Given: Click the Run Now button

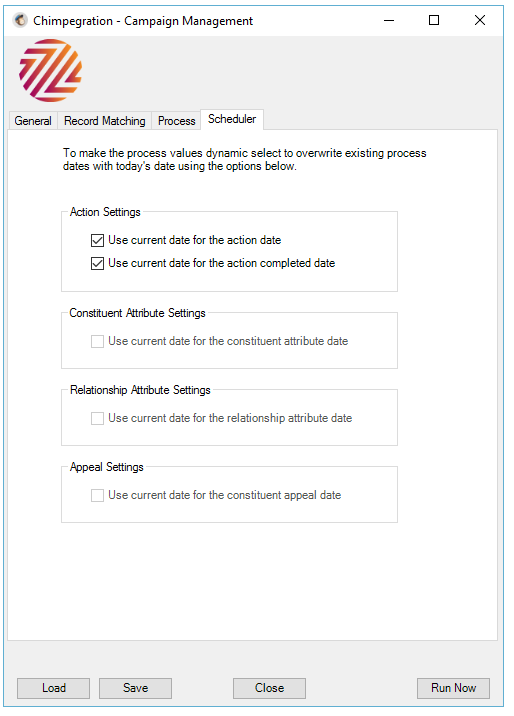Looking at the screenshot, I should pos(453,688).
